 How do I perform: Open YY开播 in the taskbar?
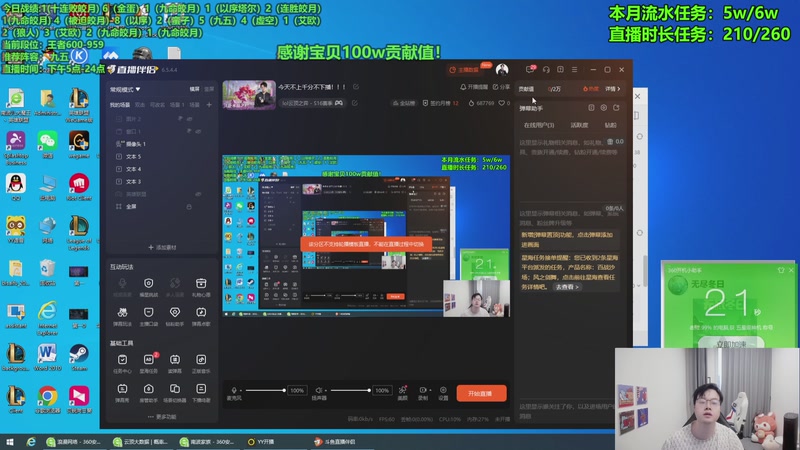(x=261, y=442)
